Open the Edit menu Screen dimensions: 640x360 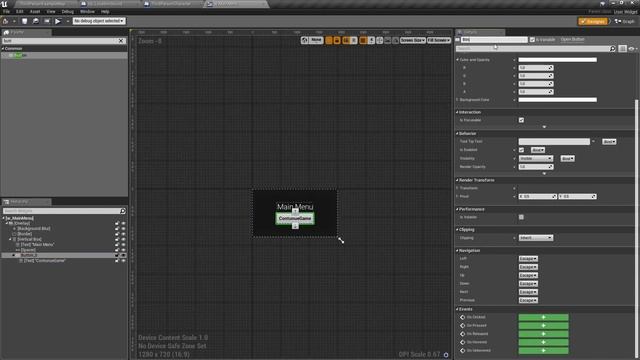tap(20, 11)
